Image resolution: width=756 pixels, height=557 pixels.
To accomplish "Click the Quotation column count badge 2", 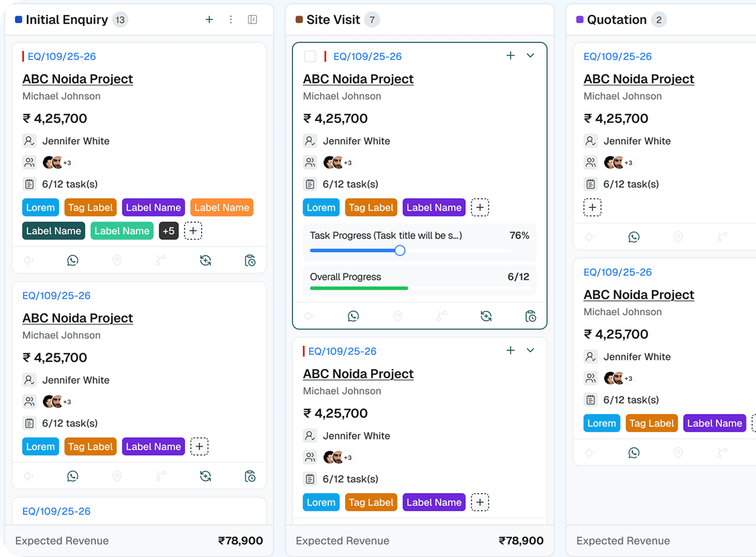I will tap(659, 20).
